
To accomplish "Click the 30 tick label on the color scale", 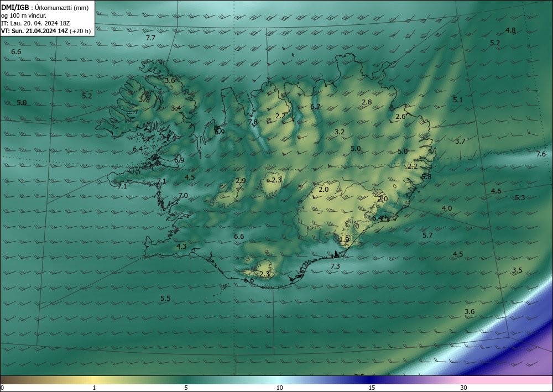I will pos(464,388).
